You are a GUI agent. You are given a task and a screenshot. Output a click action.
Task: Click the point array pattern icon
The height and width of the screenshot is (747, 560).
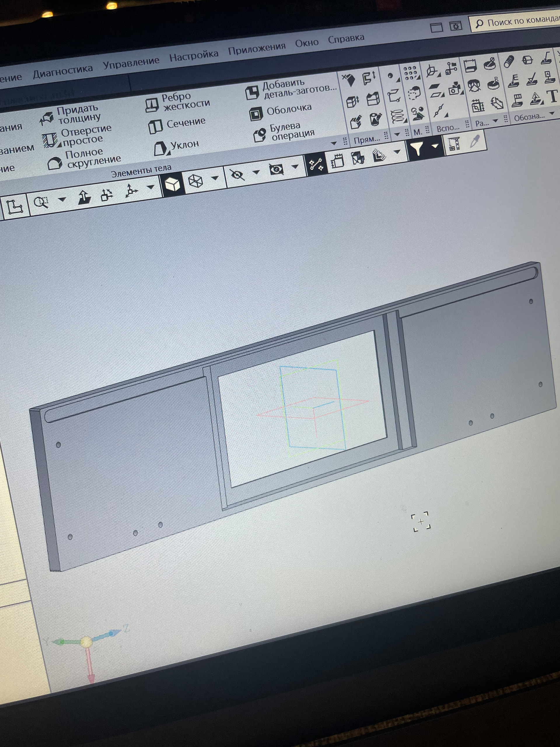click(410, 73)
